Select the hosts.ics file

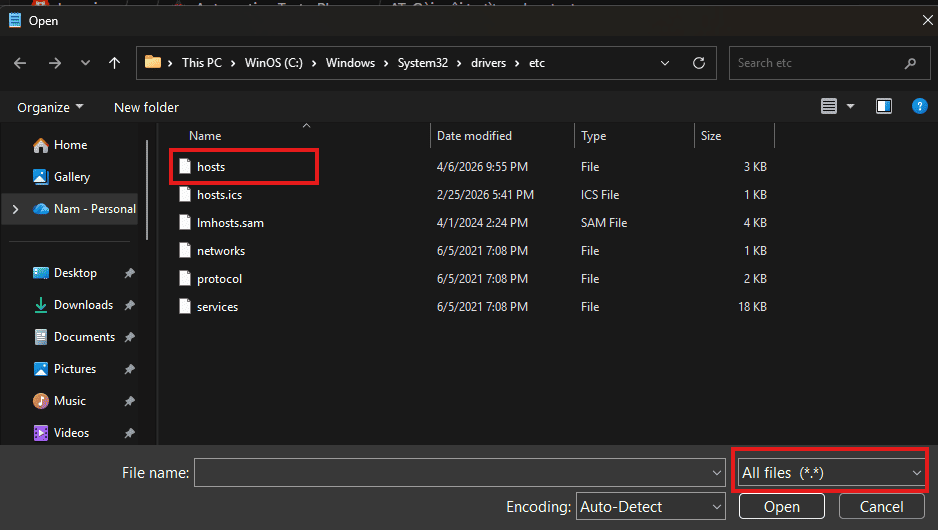tap(220, 195)
